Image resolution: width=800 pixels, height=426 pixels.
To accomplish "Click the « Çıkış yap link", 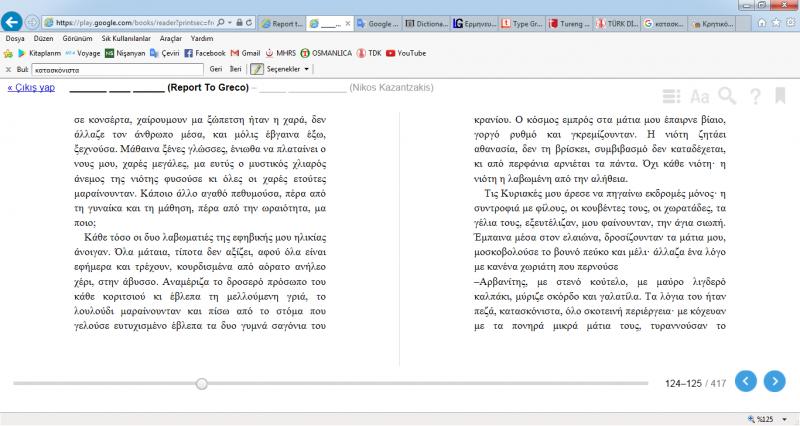I will (x=31, y=88).
